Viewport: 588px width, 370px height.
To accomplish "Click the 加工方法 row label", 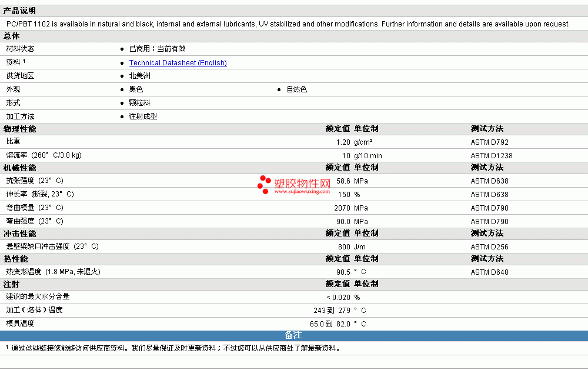I will 20,116.
